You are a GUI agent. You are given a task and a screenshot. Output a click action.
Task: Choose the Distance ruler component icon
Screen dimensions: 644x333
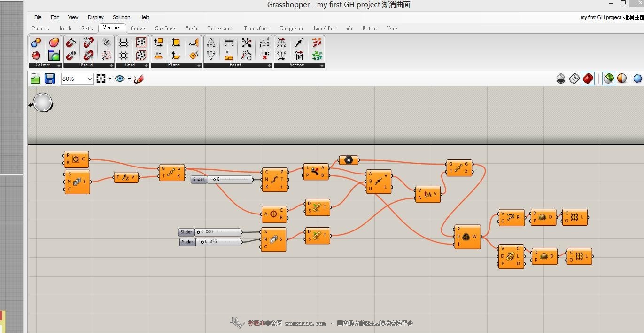229,43
